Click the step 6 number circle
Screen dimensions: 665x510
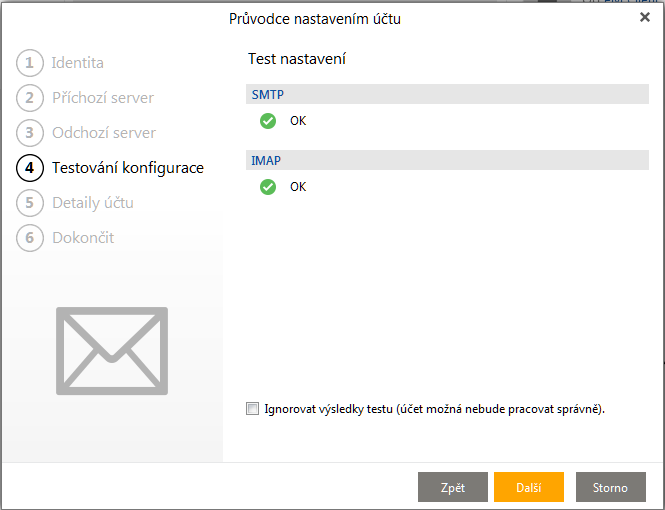point(30,238)
